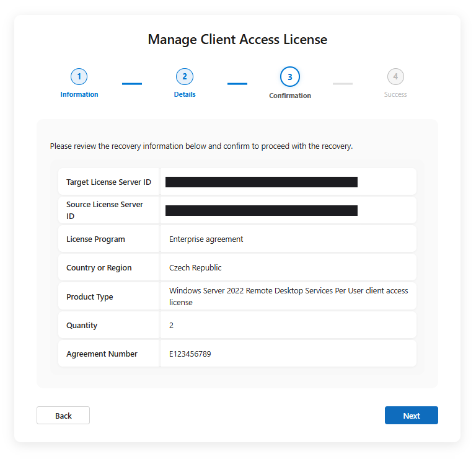This screenshot has height=459, width=476.
Task: Click the License Program label
Action: point(95,239)
